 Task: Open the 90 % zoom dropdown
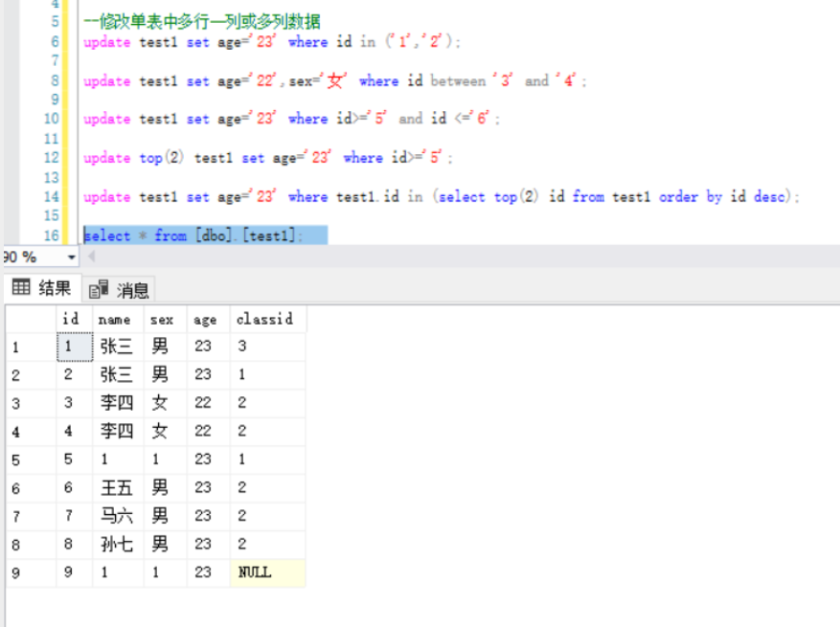71,258
